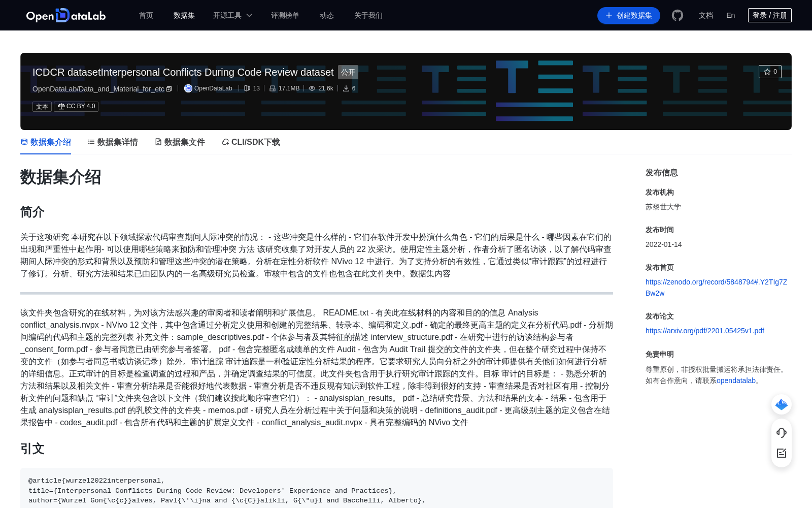
Task: Click the 苏黎世大学 publisher text
Action: click(663, 207)
